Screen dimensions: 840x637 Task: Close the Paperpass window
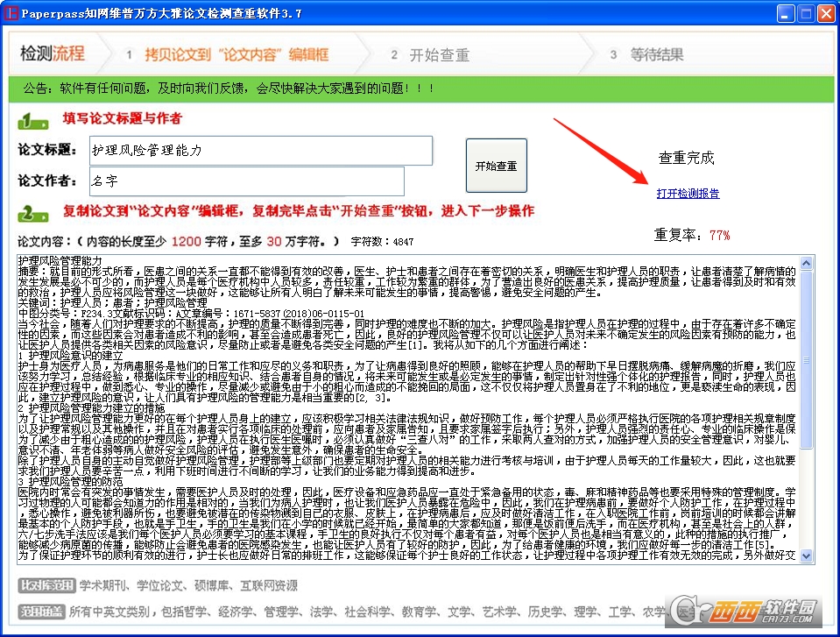coord(825,13)
